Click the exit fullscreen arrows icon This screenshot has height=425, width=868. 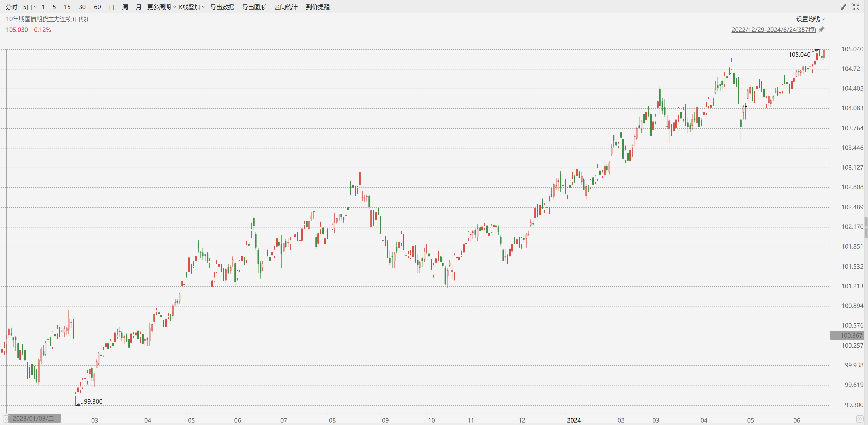[855, 7]
